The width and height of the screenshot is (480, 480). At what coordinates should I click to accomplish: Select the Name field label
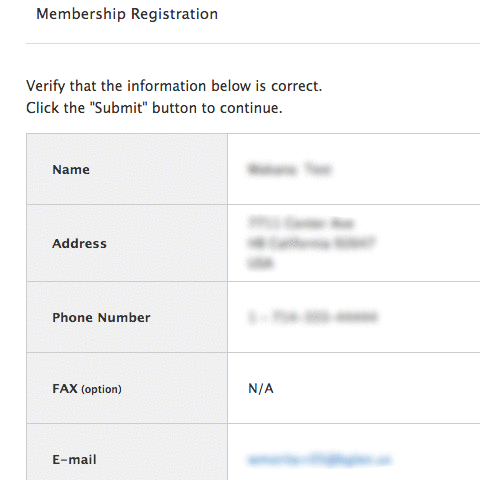(71, 169)
